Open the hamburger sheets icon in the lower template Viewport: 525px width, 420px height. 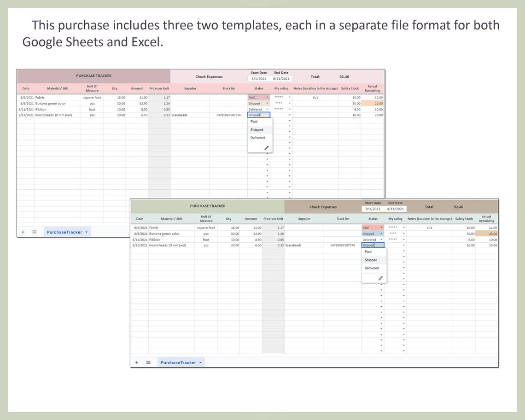click(148, 362)
